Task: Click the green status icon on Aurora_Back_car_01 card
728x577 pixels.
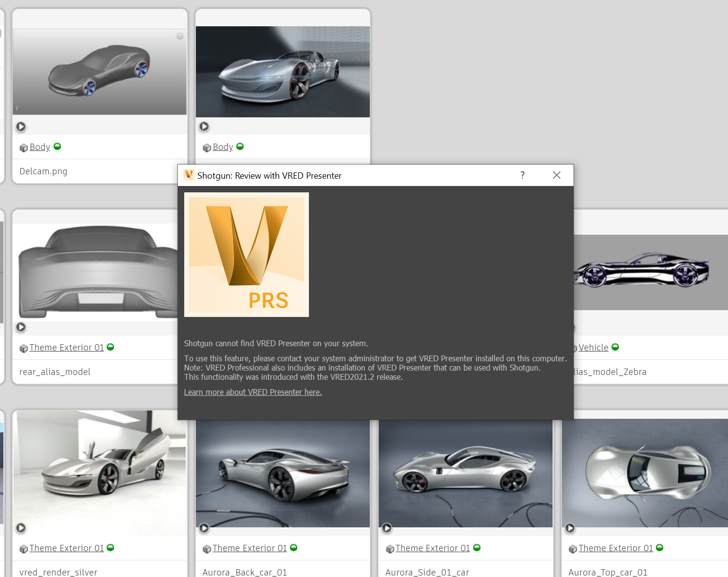Action: [x=294, y=547]
